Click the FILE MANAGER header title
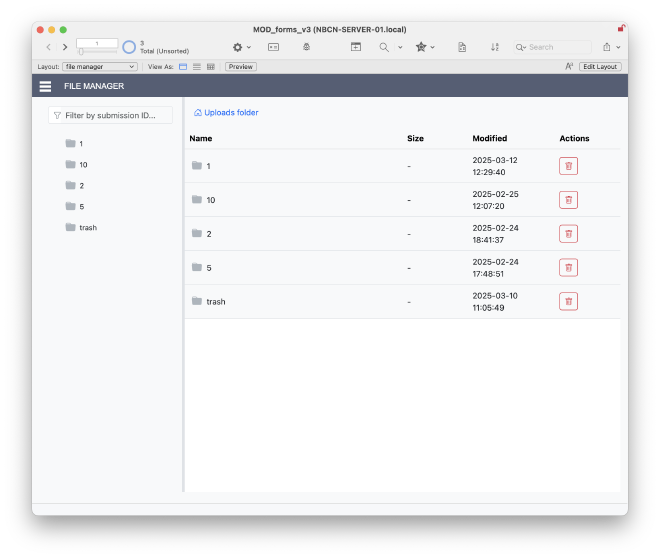The width and height of the screenshot is (660, 558). pos(94,86)
